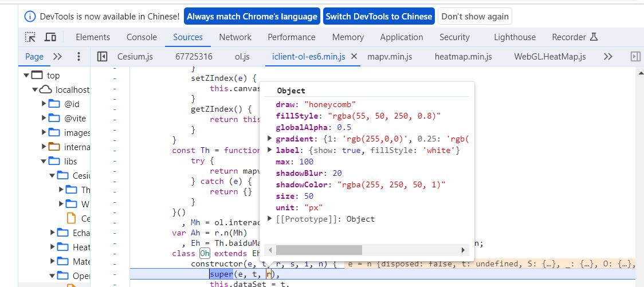The height and width of the screenshot is (287, 644).
Task: Select the Page navigator tab
Action: [x=34, y=57]
